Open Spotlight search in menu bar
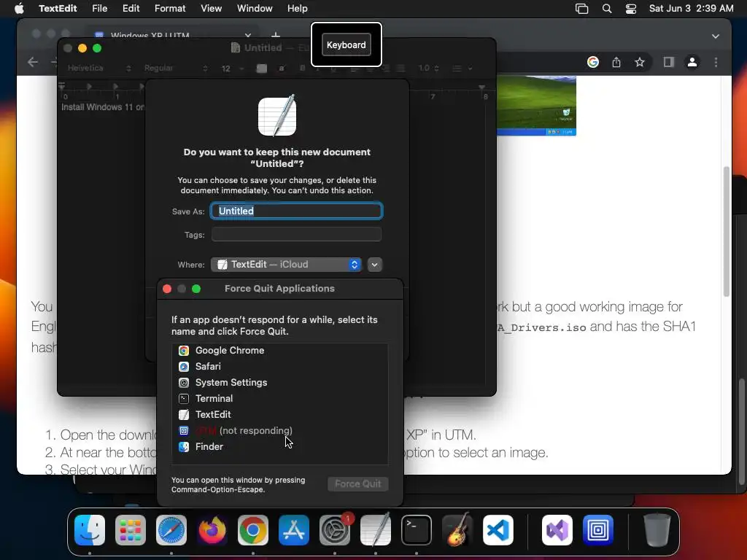Image resolution: width=747 pixels, height=560 pixels. (x=606, y=9)
